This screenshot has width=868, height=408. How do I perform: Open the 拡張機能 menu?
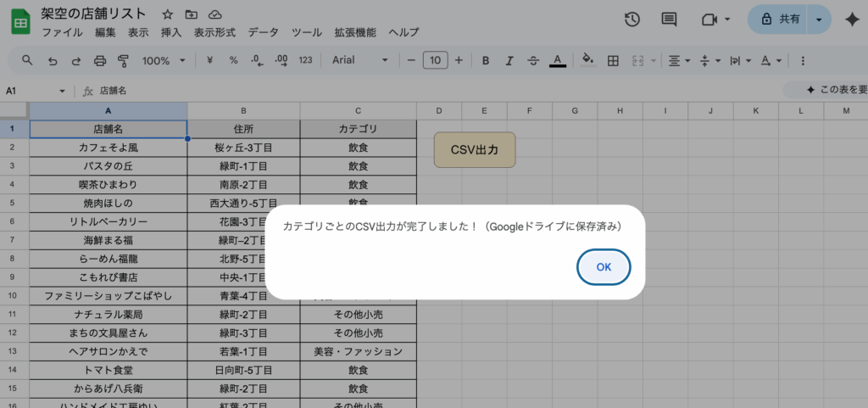pyautogui.click(x=355, y=32)
